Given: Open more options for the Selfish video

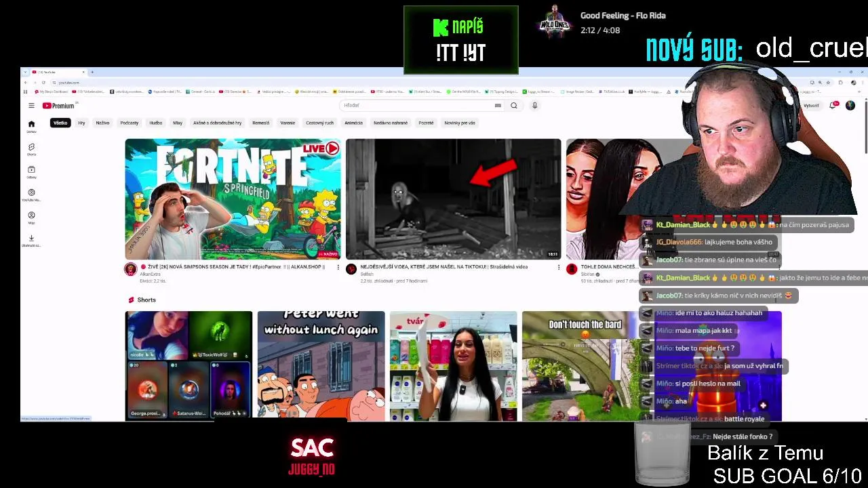Looking at the screenshot, I should coord(559,267).
